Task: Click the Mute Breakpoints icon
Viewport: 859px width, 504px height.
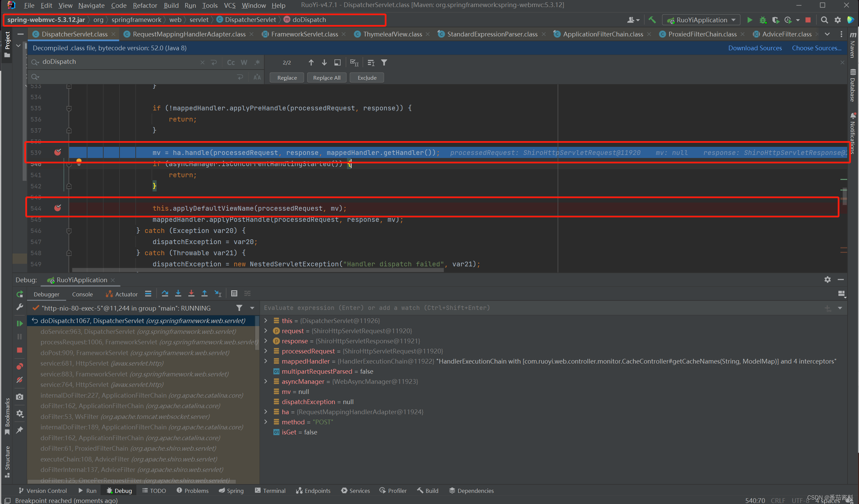Action: (x=20, y=380)
